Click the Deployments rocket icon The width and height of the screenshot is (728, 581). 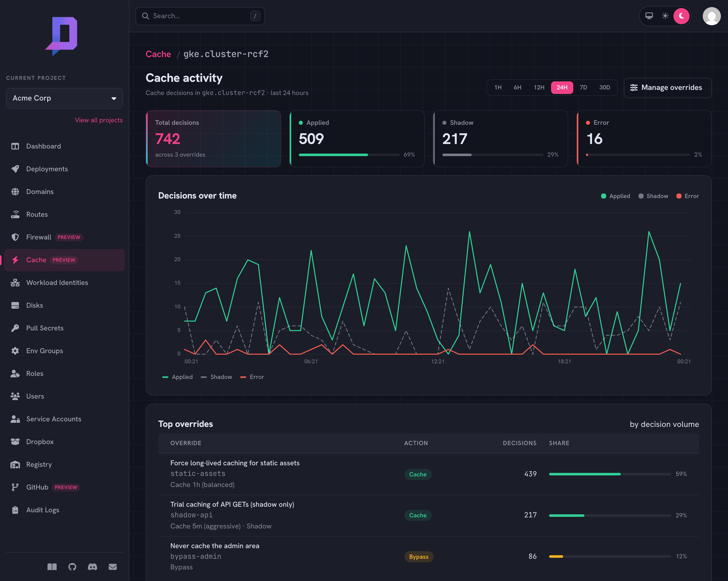click(15, 169)
